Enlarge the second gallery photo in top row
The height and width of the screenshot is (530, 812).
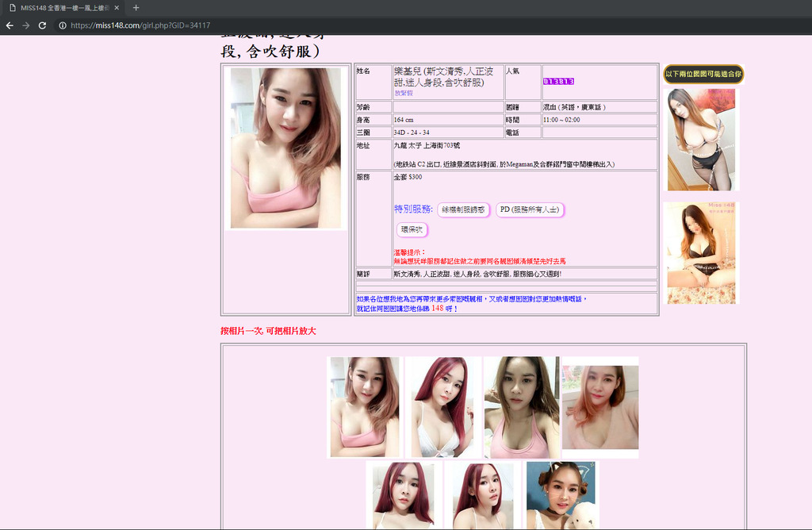(442, 407)
